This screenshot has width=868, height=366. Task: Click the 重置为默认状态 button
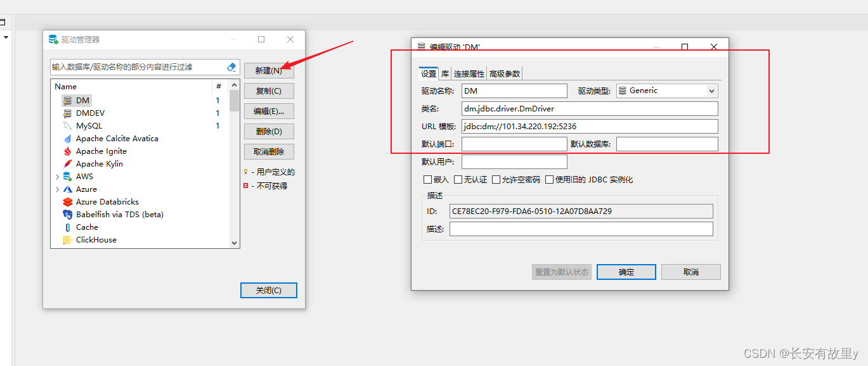(562, 272)
